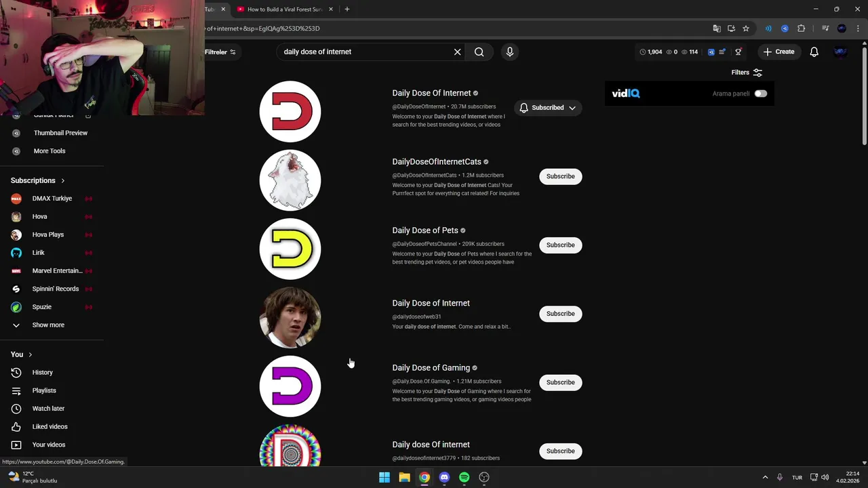This screenshot has height=488, width=868.
Task: Subscribe to the dailydoseofweb31 channel
Action: [560, 314]
